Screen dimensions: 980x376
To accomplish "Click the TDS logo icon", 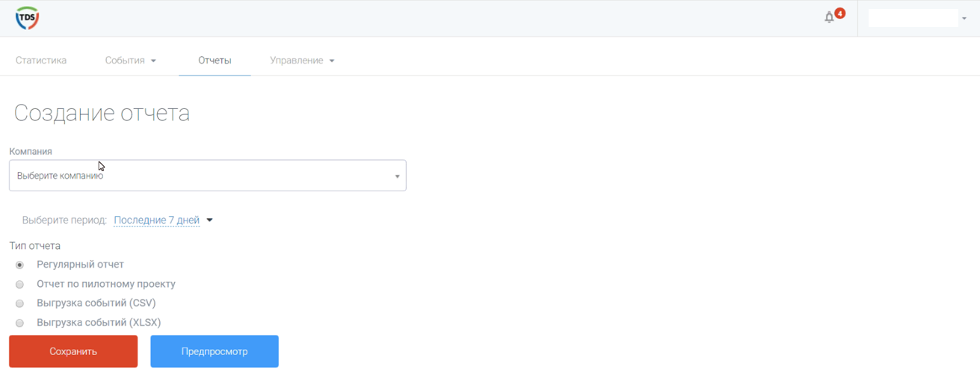I will click(x=28, y=18).
